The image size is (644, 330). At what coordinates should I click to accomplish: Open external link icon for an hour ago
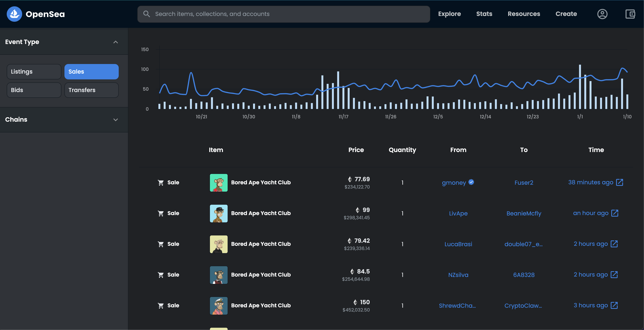(615, 213)
